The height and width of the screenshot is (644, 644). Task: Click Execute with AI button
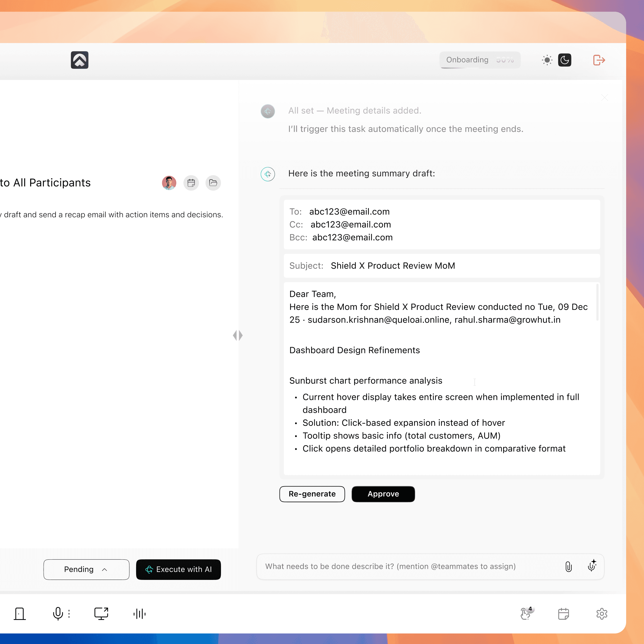(x=178, y=569)
